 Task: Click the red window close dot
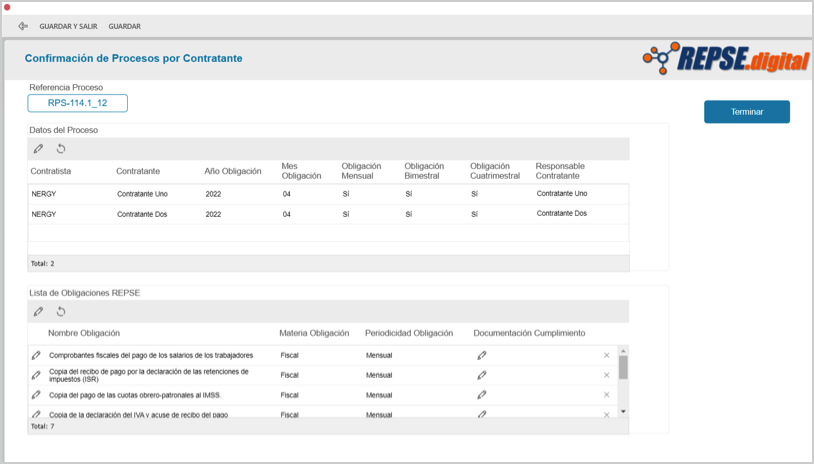pos(7,7)
